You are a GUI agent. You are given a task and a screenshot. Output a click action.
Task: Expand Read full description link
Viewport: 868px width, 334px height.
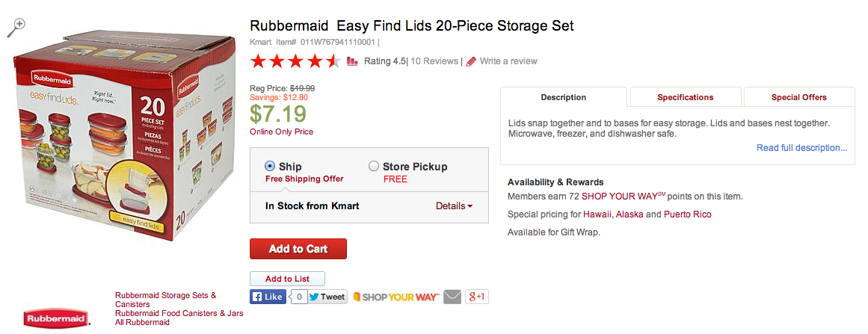pyautogui.click(x=801, y=148)
